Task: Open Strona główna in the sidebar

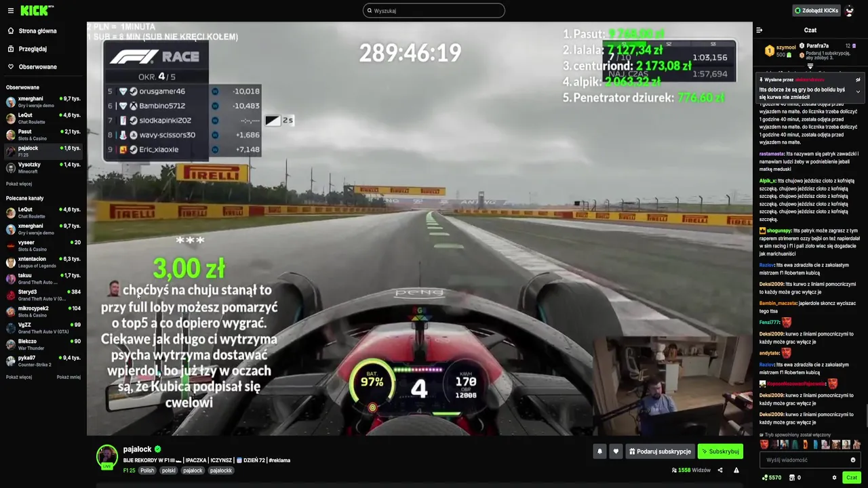Action: tap(37, 31)
